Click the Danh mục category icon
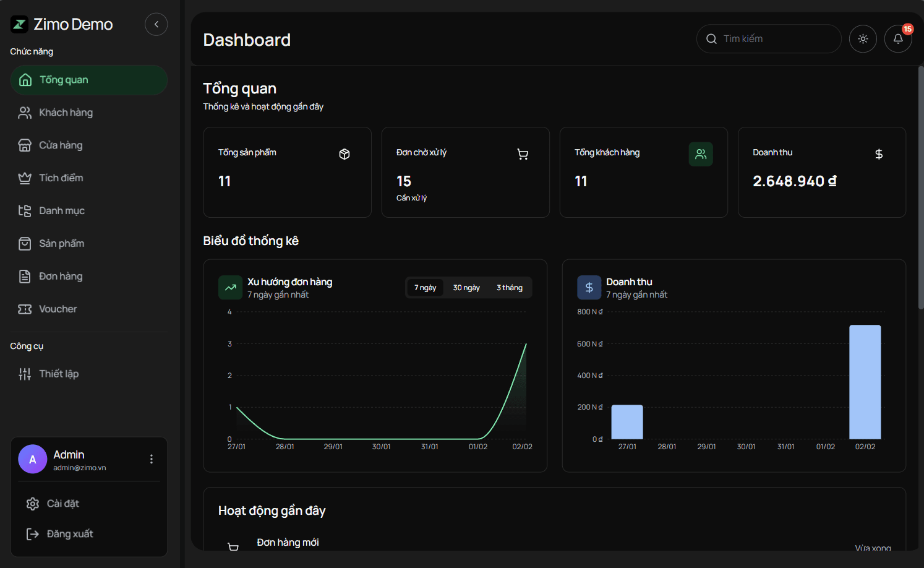 (25, 210)
